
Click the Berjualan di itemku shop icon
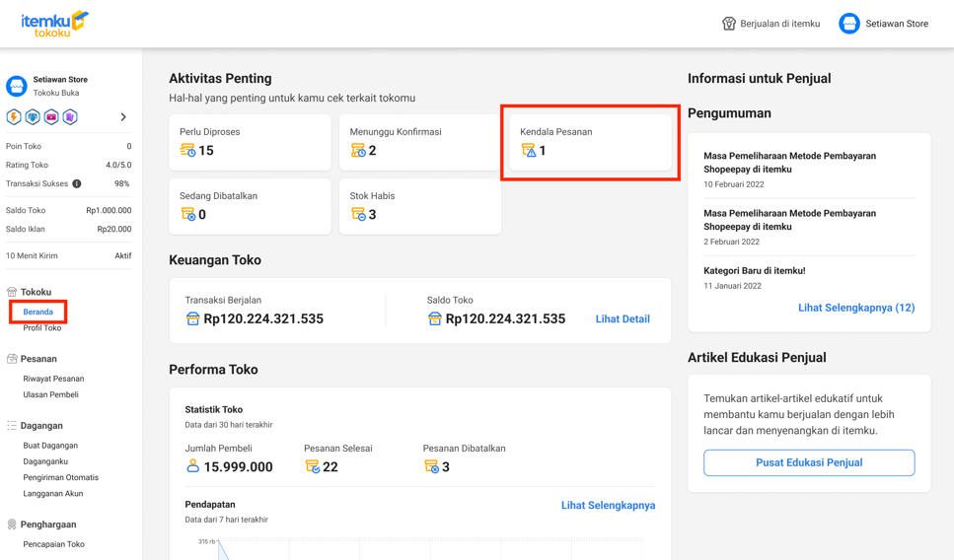[729, 24]
